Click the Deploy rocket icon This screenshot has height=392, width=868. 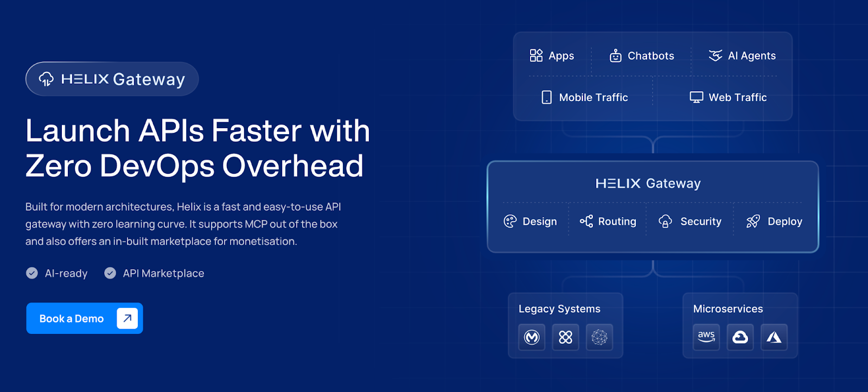tap(753, 221)
